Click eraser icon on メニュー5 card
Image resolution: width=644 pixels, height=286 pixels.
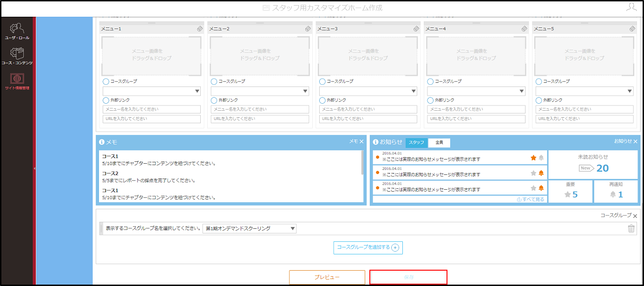coord(632,29)
